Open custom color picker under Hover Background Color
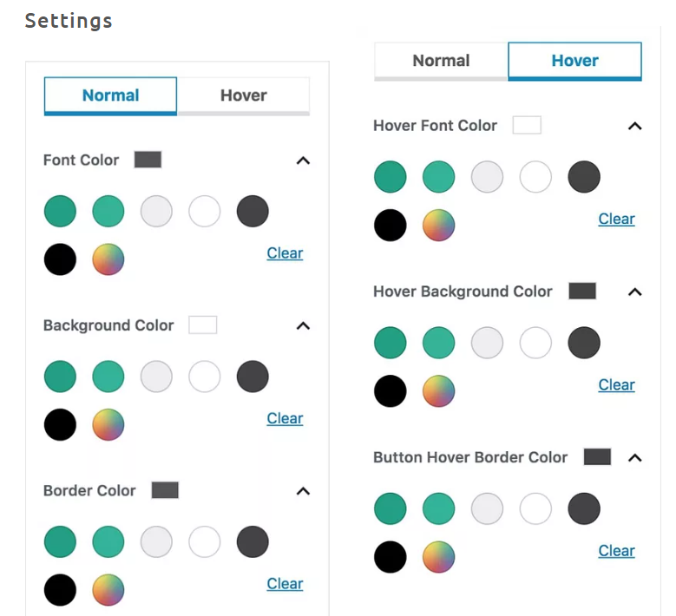676x616 pixels. point(438,391)
